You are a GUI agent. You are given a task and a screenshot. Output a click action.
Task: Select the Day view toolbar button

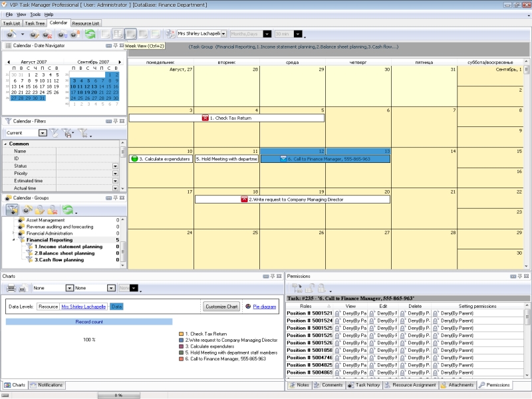click(106, 34)
